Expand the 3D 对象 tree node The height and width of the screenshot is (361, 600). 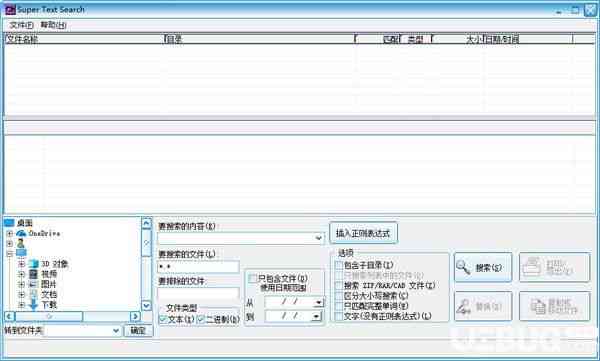[x=22, y=264]
